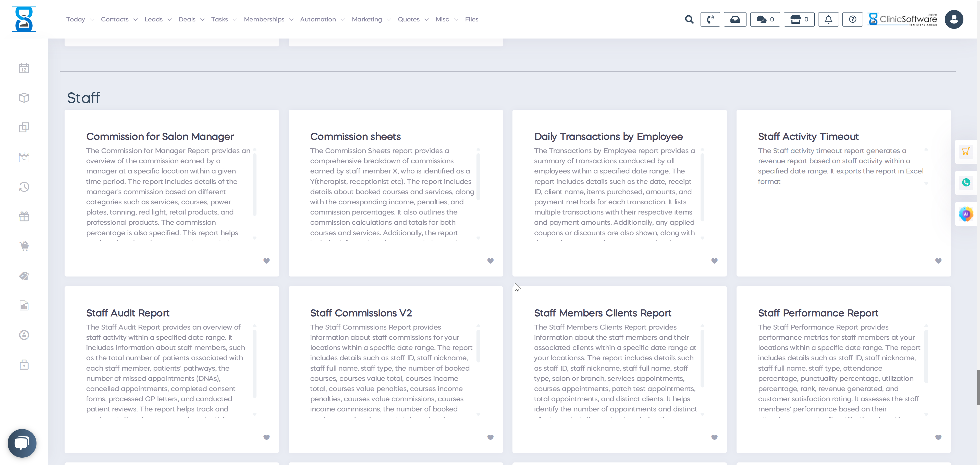Open the history clock icon in sidebar
This screenshot has width=980, height=465.
click(24, 187)
